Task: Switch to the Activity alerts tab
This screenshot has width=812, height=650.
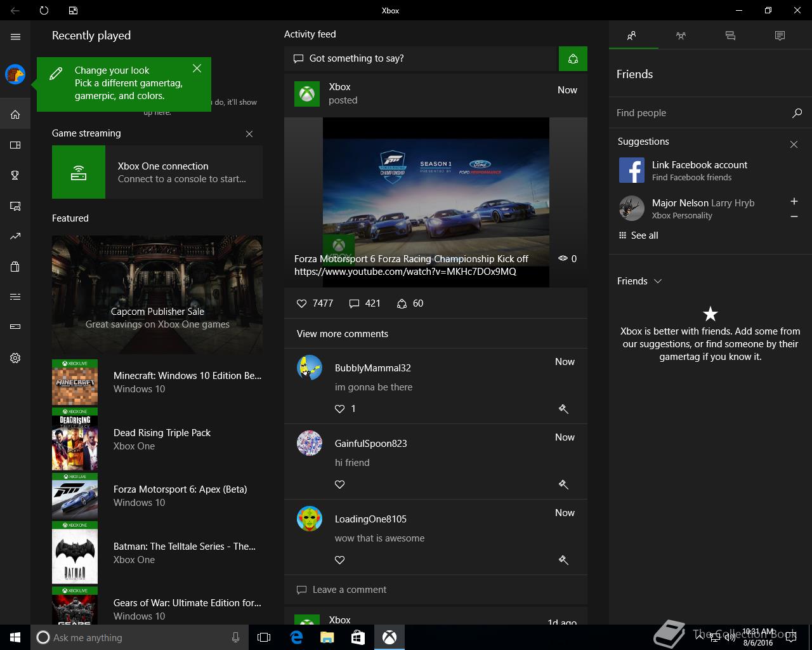Action: point(780,36)
